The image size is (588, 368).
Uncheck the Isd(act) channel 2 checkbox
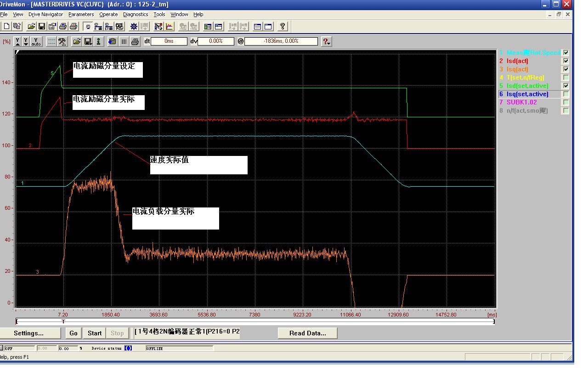point(566,61)
